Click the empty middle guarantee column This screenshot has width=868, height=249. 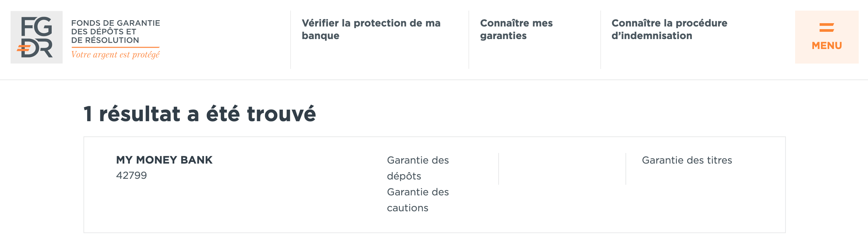pos(562,169)
